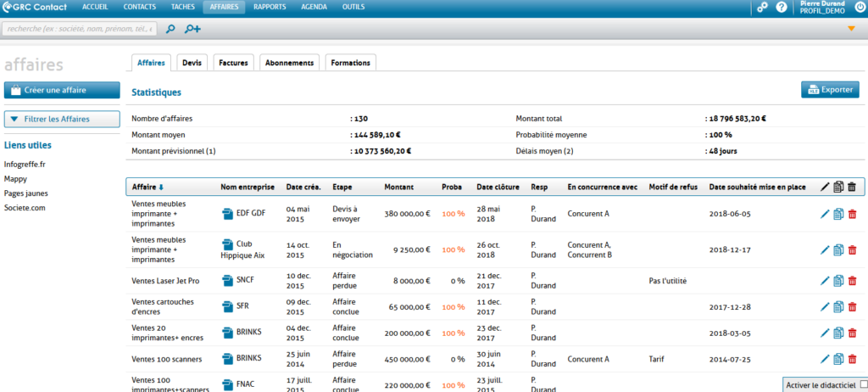The width and height of the screenshot is (868, 392).
Task: Open help with the question mark icon
Action: [x=782, y=7]
